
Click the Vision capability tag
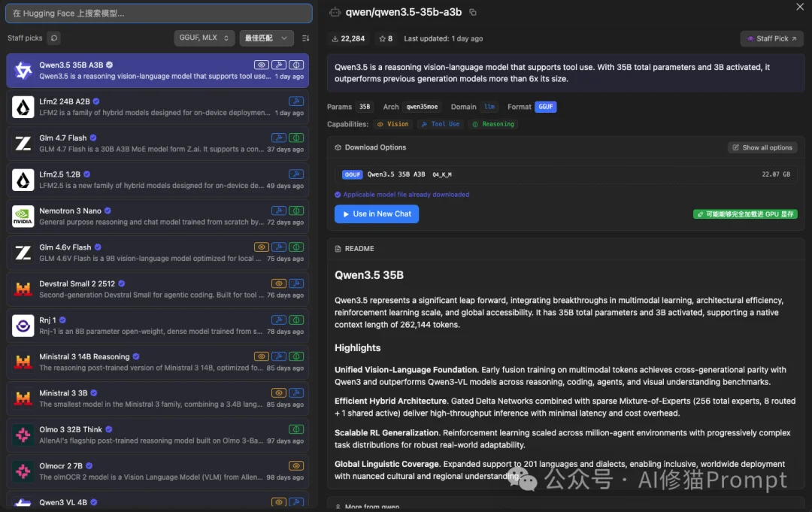[x=393, y=124]
